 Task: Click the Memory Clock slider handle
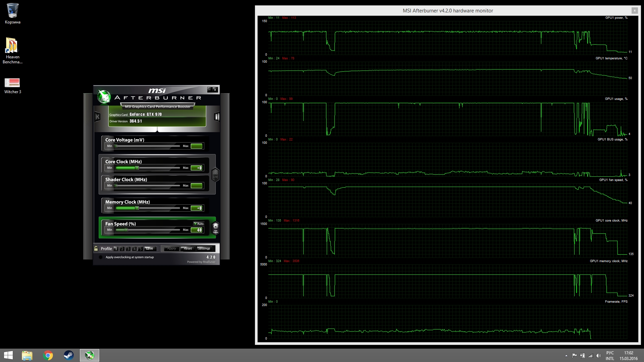137,208
